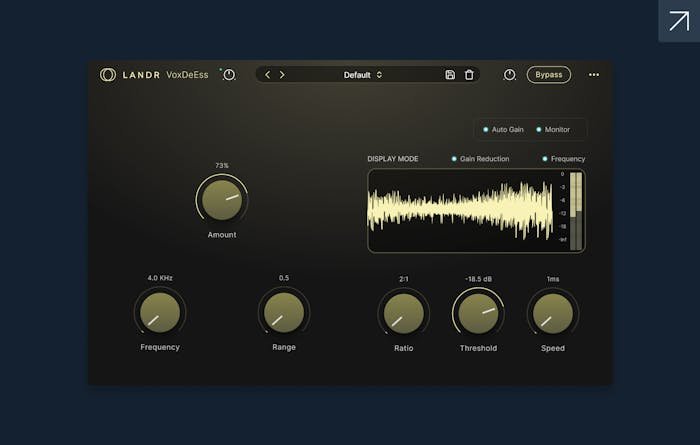Click the Speed knob
Viewport: 700px width, 445px height.
[x=553, y=313]
